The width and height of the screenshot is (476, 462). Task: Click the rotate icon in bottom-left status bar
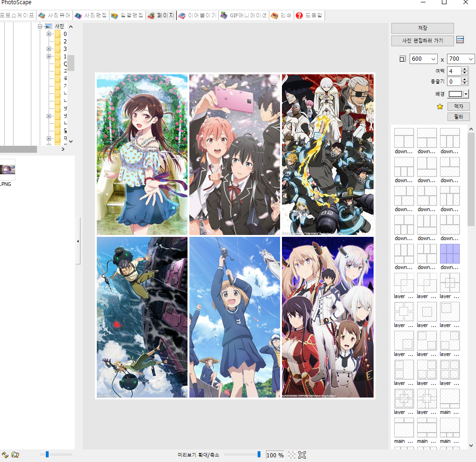5,455
